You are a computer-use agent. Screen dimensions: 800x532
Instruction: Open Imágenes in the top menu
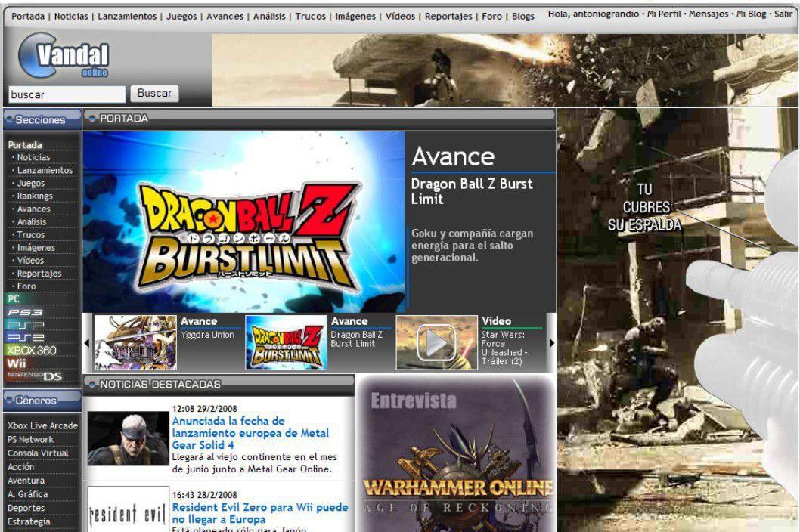point(355,17)
